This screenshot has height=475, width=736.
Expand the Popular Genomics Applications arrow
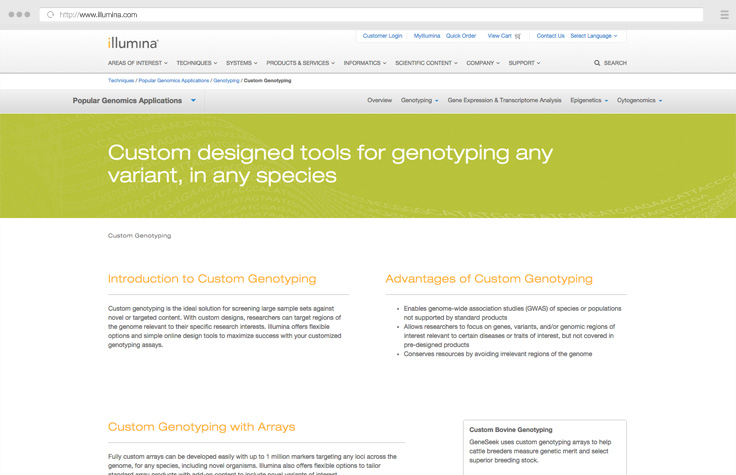[x=193, y=101]
